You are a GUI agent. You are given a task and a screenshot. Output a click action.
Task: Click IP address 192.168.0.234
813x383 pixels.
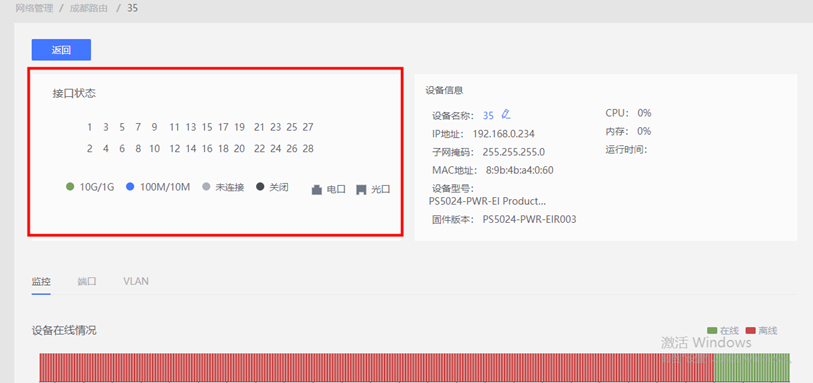503,134
